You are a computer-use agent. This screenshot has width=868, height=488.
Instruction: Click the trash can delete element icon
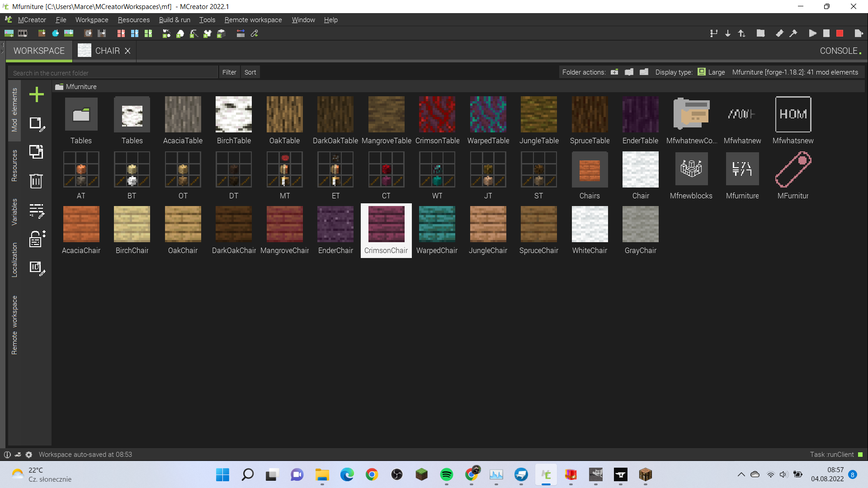pyautogui.click(x=36, y=181)
